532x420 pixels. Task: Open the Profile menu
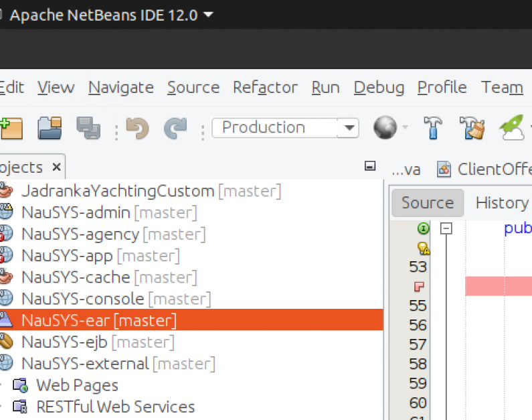click(442, 87)
